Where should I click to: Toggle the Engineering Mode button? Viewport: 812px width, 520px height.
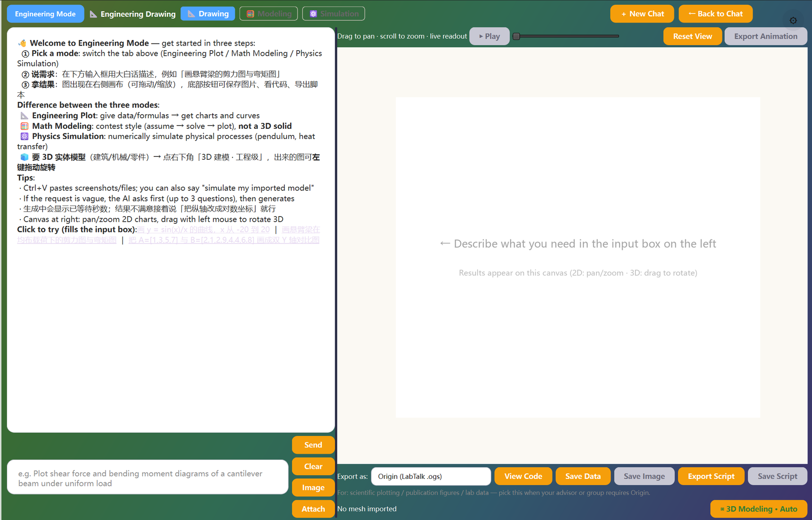coord(45,14)
